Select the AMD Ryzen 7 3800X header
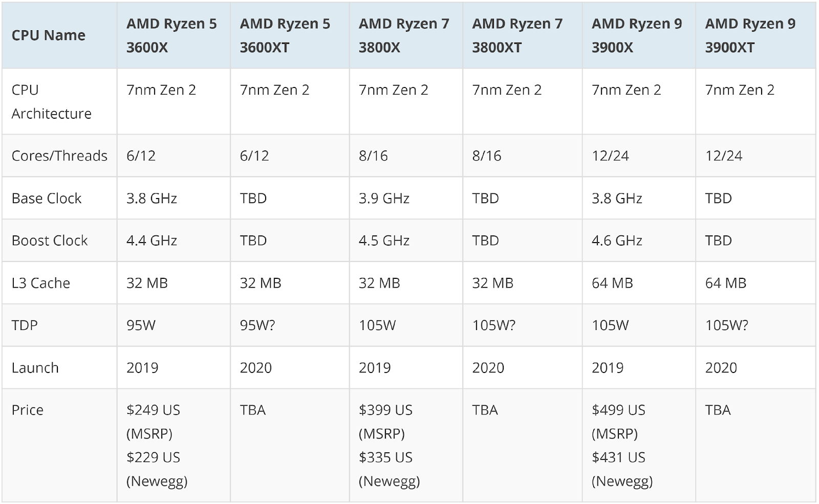Image resolution: width=819 pixels, height=504 pixels. coord(404,35)
